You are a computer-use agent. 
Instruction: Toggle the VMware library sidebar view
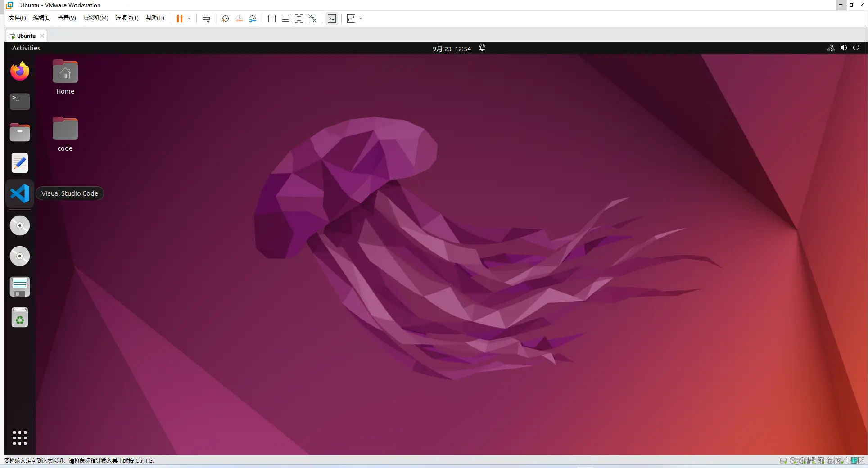coord(272,18)
